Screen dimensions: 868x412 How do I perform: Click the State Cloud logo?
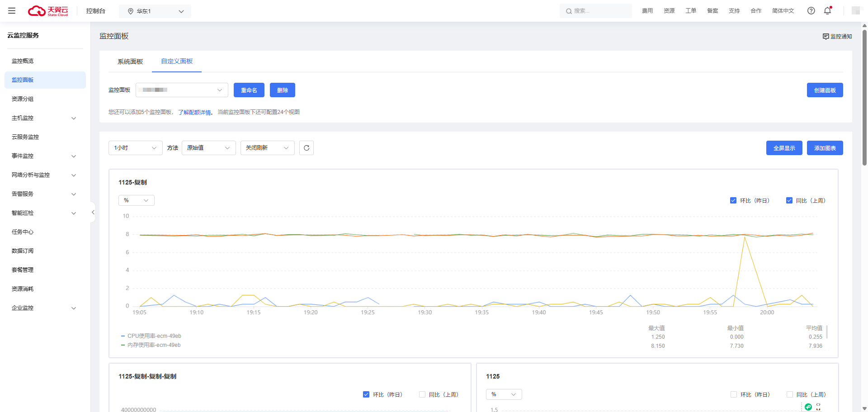pos(48,11)
